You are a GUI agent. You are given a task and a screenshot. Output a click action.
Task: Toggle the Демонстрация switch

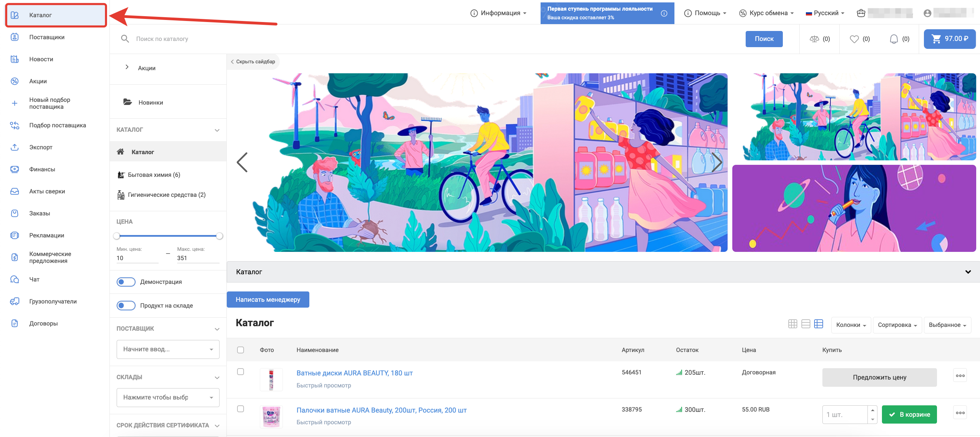(x=126, y=282)
